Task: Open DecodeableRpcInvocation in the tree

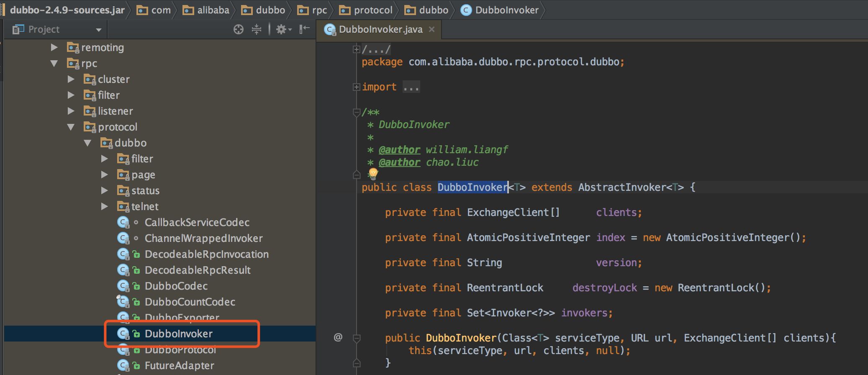Action: (207, 254)
